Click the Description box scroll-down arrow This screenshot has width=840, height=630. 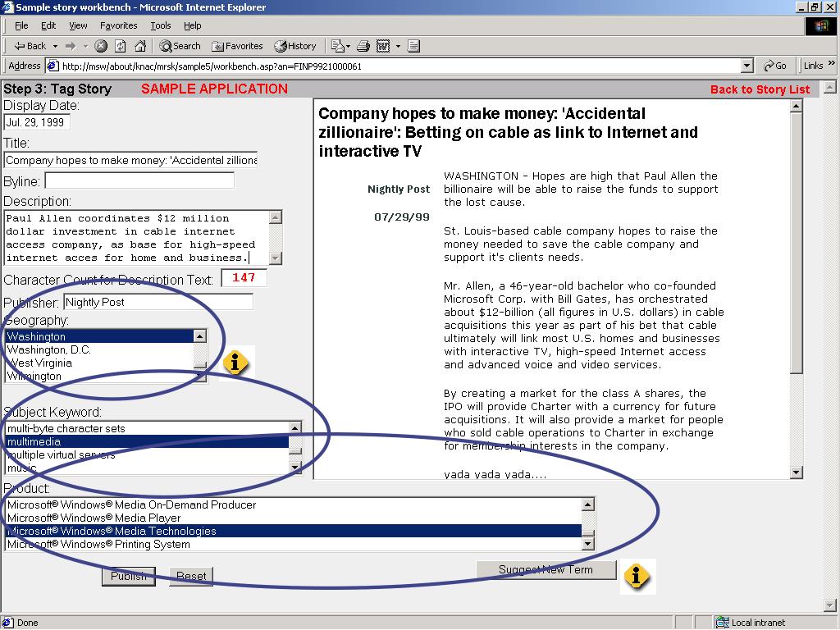click(x=276, y=258)
